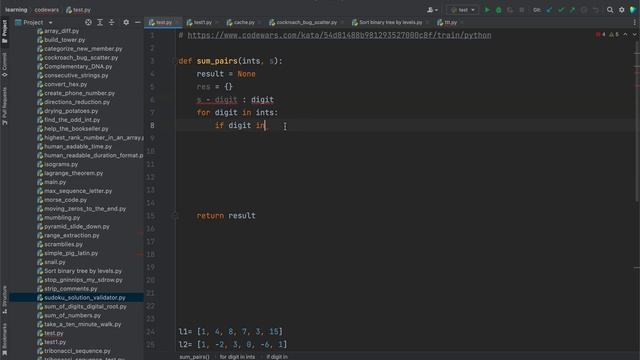
Task: Toggle the Project tool window stripe button
Action: pyautogui.click(x=4, y=32)
